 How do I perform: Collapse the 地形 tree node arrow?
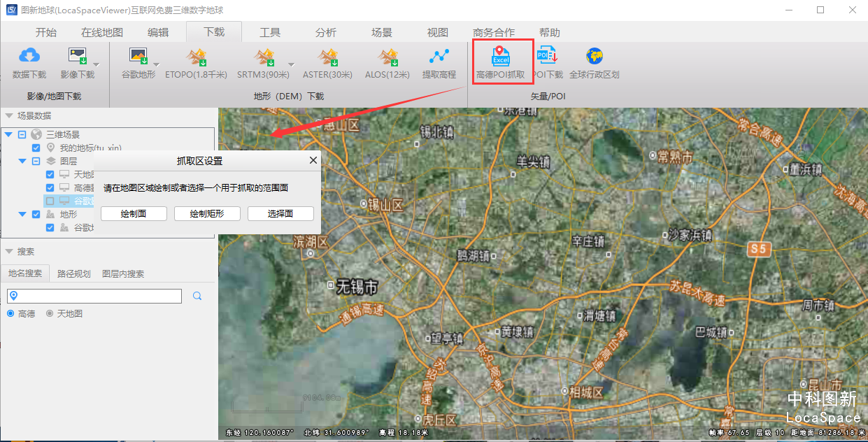coord(22,214)
